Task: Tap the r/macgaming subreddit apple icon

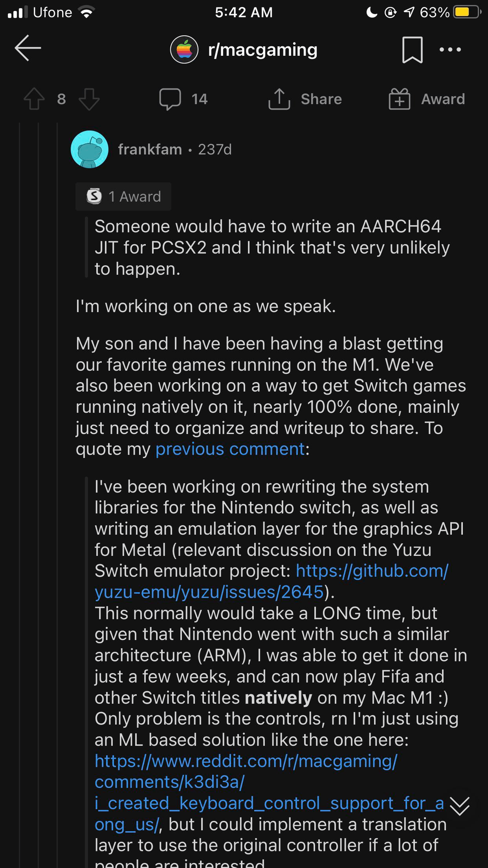Action: (x=184, y=49)
